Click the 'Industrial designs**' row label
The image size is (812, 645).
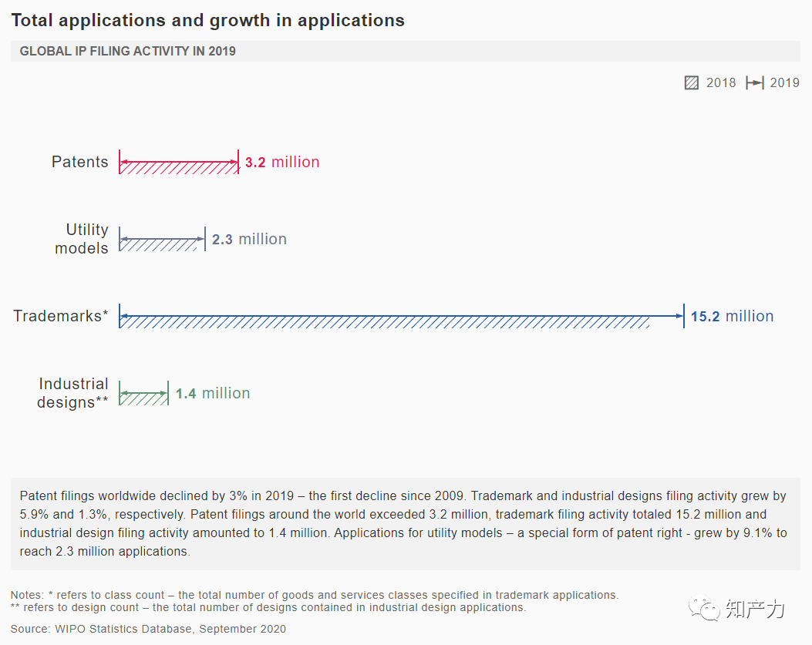click(x=72, y=393)
